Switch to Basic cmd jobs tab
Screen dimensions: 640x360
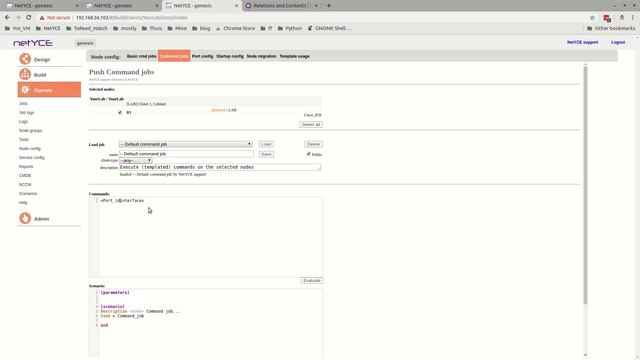click(141, 56)
